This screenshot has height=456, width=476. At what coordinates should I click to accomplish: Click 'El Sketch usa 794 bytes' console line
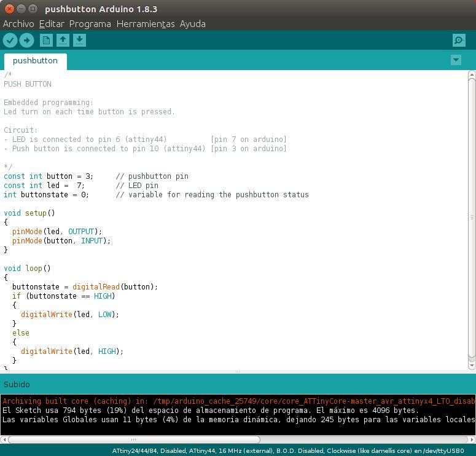(211, 411)
